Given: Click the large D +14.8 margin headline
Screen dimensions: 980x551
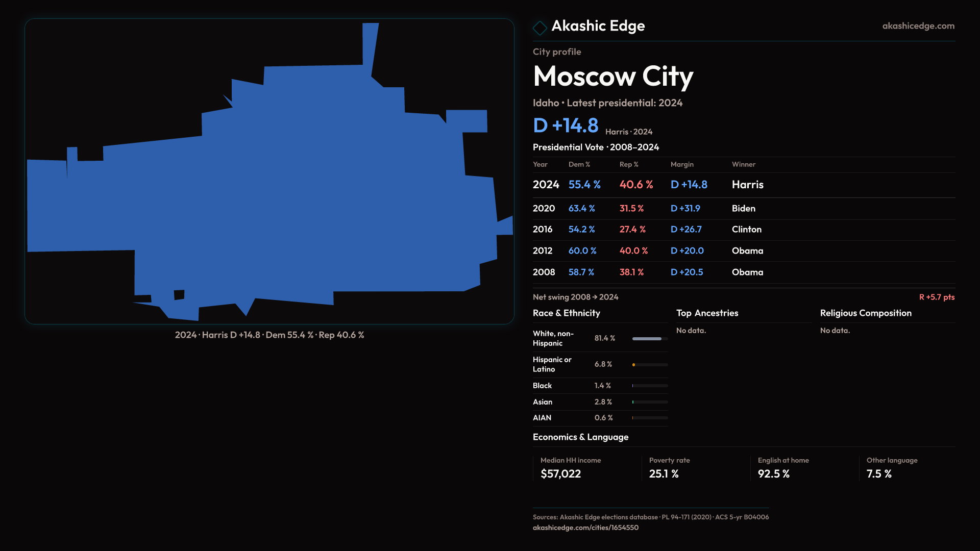Looking at the screenshot, I should click(x=566, y=126).
